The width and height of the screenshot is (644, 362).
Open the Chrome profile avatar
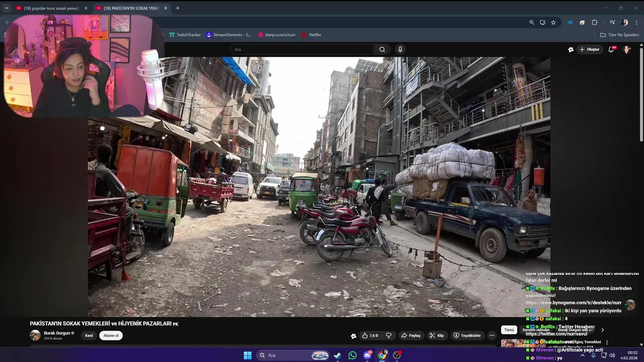click(x=625, y=22)
